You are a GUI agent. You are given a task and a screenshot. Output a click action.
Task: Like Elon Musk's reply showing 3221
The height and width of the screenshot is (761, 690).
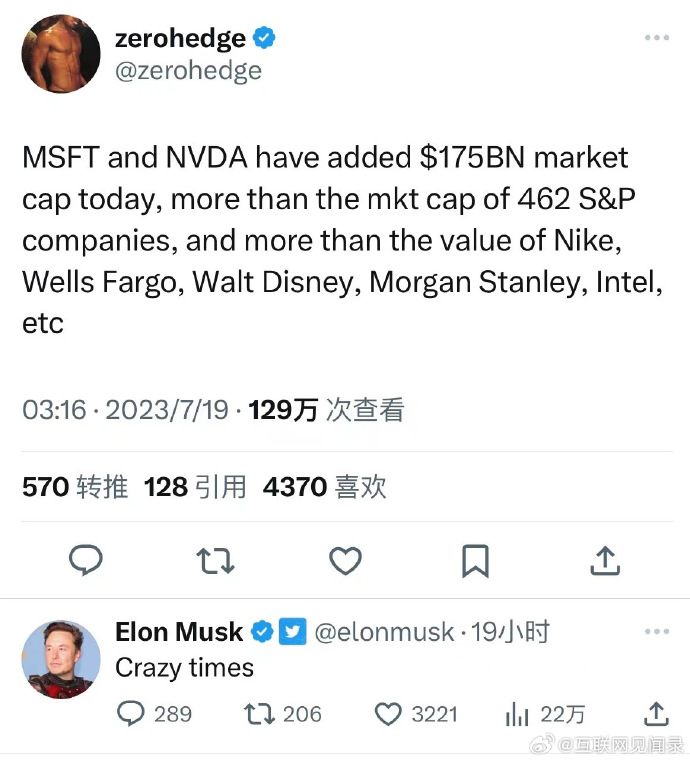(416, 714)
